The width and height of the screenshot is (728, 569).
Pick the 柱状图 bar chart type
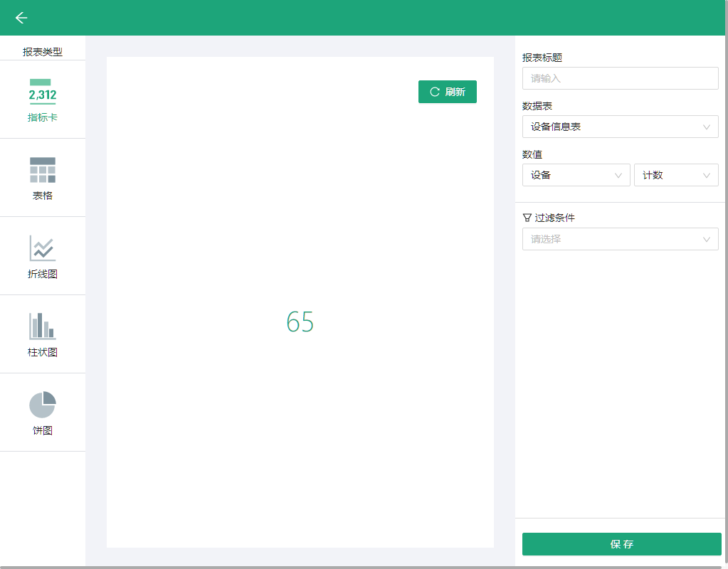coord(43,334)
